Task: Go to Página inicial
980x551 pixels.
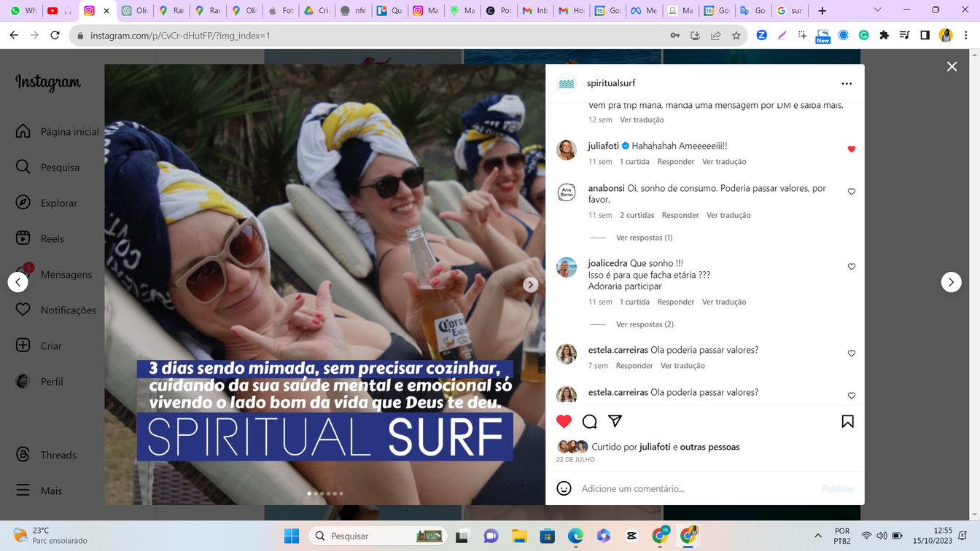Action: click(69, 131)
